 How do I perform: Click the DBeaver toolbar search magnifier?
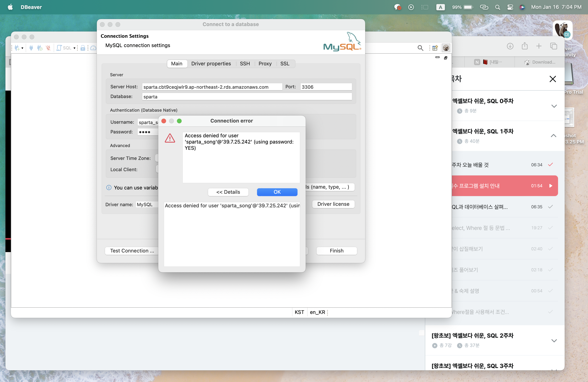pos(420,48)
